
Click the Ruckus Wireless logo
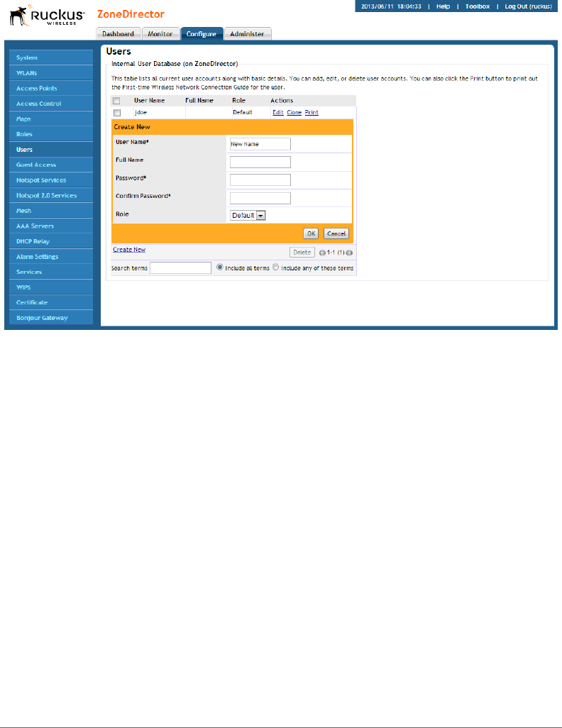point(48,16)
